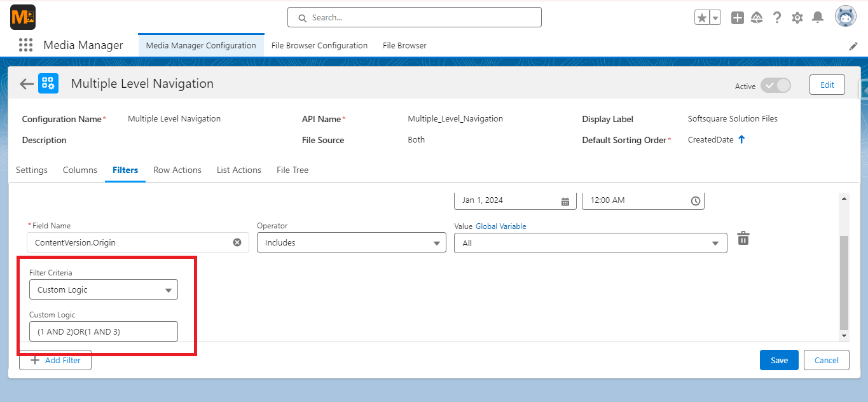The image size is (868, 402).
Task: Open the Global Actions plus icon
Action: [737, 18]
